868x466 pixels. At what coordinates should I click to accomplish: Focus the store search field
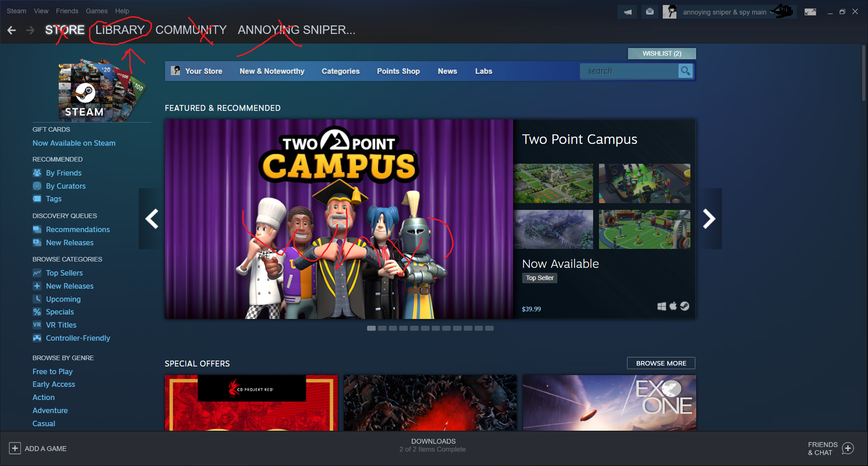(x=629, y=71)
